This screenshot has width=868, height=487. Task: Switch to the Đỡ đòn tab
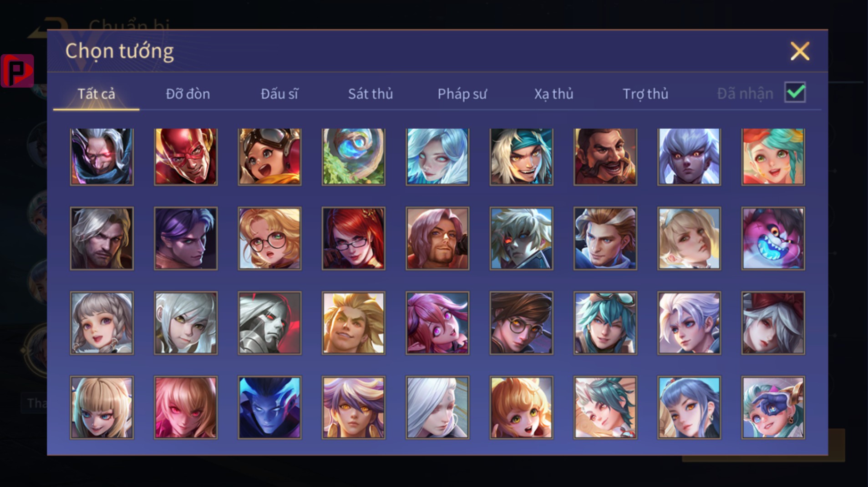(188, 94)
